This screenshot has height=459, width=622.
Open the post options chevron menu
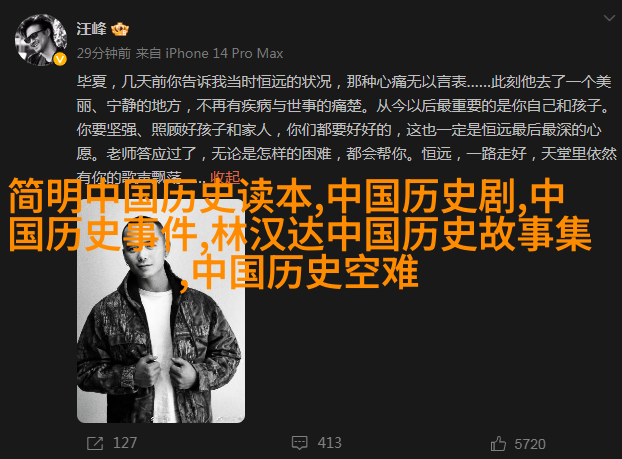(609, 18)
